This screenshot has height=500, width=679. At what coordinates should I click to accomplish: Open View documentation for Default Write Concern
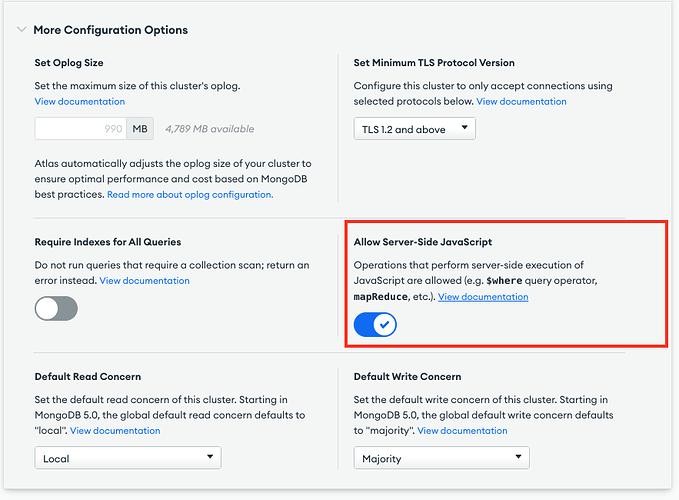[x=462, y=430]
